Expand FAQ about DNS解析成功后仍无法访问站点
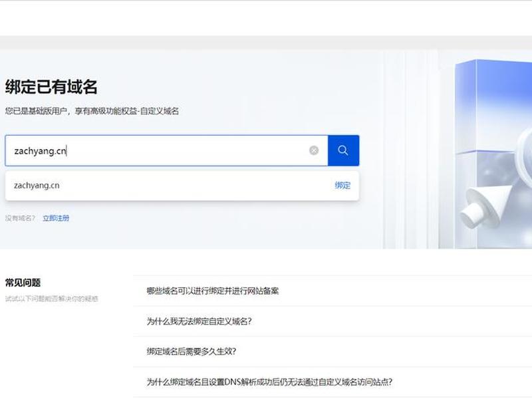532x399 pixels. [269, 382]
